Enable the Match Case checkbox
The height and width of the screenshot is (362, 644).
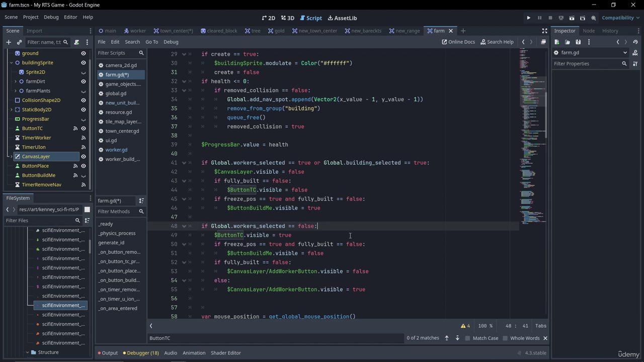click(x=467, y=338)
